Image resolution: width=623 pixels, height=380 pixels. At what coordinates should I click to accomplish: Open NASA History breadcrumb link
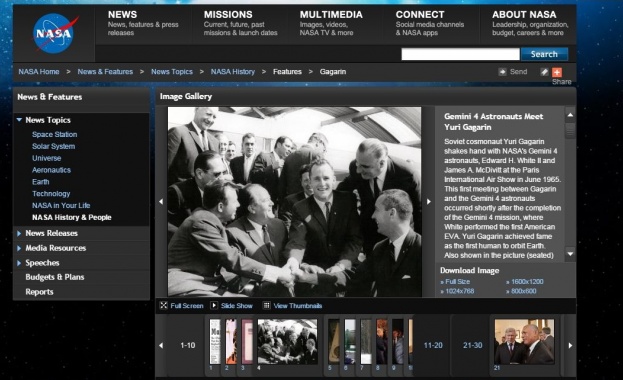[x=232, y=72]
